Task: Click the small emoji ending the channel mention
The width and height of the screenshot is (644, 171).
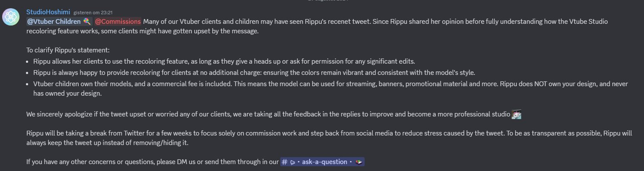Action: (x=358, y=162)
